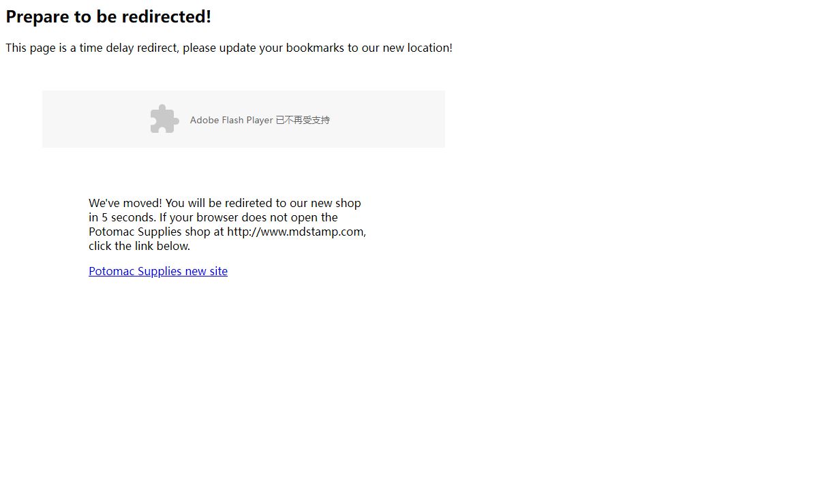
Task: Click the Adobe Flash Player unsupported message
Action: pyautogui.click(x=260, y=120)
